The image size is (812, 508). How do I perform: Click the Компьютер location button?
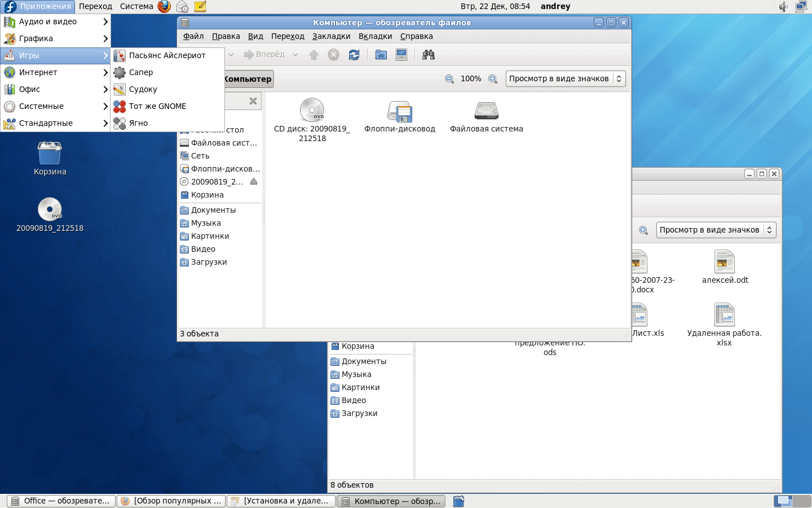248,79
